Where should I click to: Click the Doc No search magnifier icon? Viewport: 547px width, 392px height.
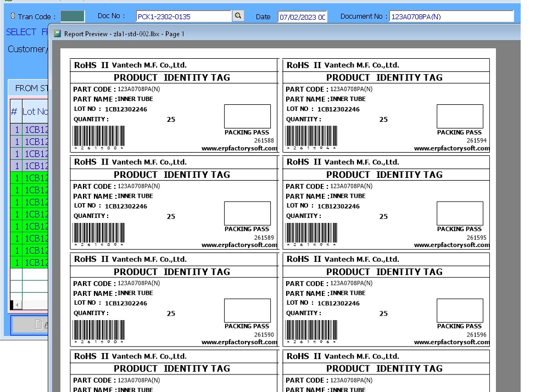pos(238,16)
